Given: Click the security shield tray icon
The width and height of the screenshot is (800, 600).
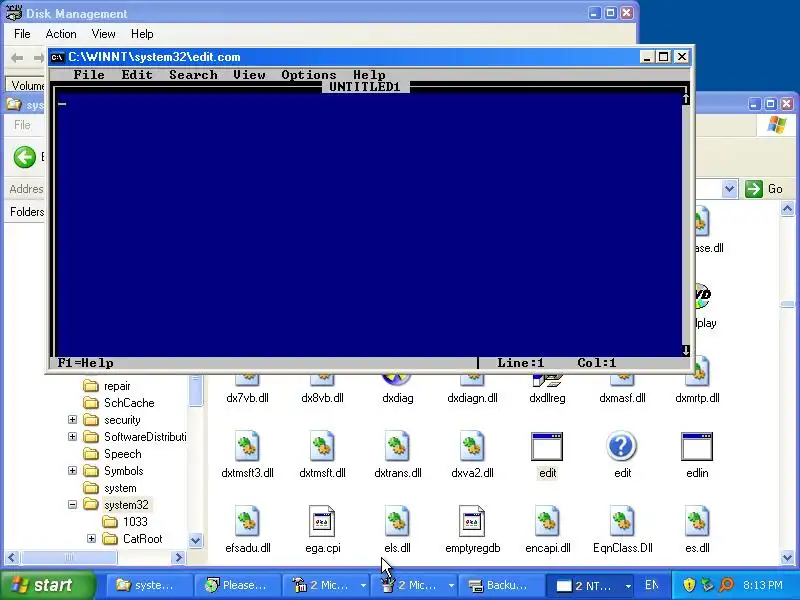Looking at the screenshot, I should (689, 585).
